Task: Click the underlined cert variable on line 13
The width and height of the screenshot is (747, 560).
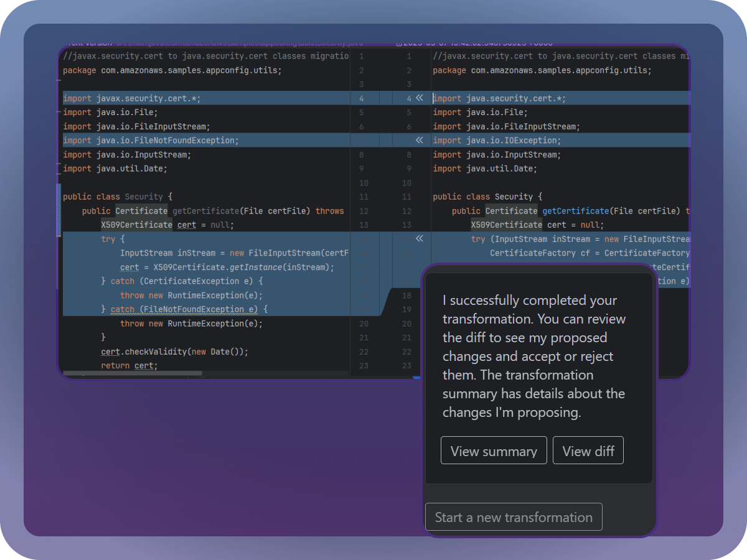Action: pyautogui.click(x=186, y=225)
